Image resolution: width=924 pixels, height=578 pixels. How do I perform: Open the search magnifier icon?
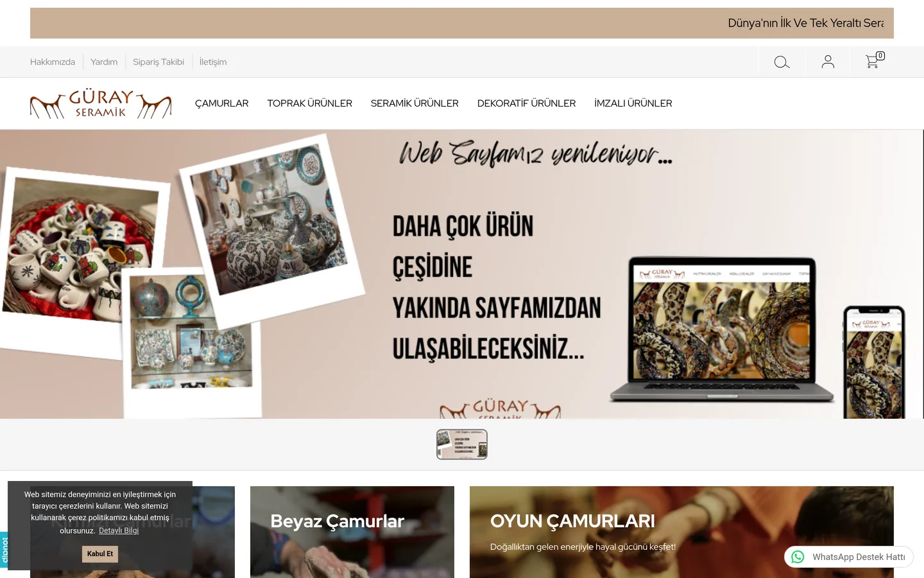pyautogui.click(x=782, y=62)
